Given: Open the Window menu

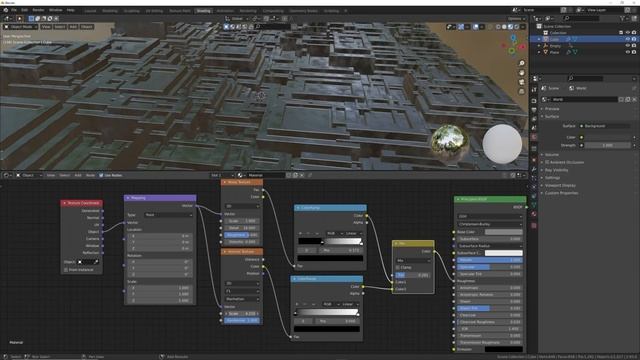Looking at the screenshot, I should tap(56, 10).
